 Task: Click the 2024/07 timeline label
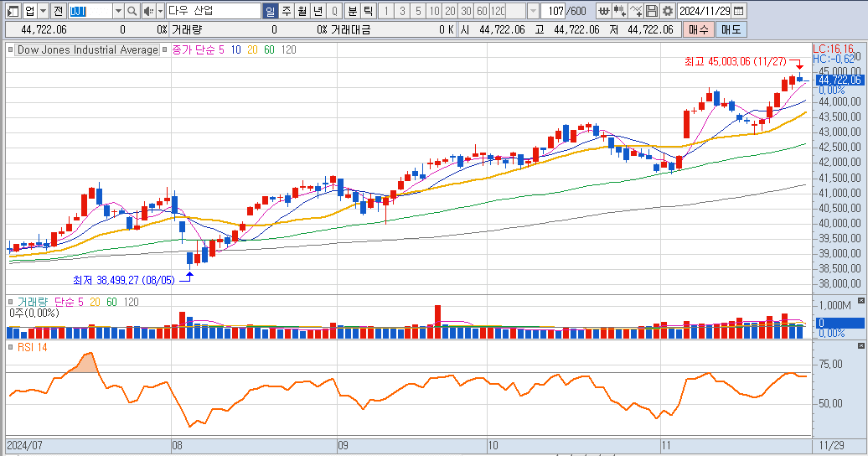pyautogui.click(x=24, y=445)
